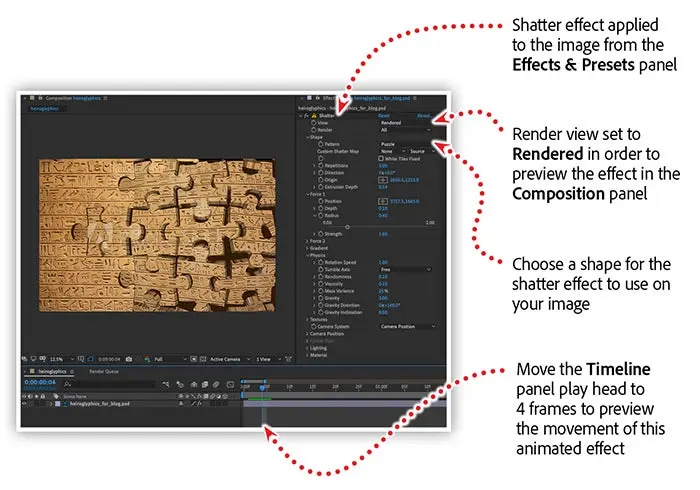Click the Force 1 Position stopwatch
The width and height of the screenshot is (700, 490).
321,201
